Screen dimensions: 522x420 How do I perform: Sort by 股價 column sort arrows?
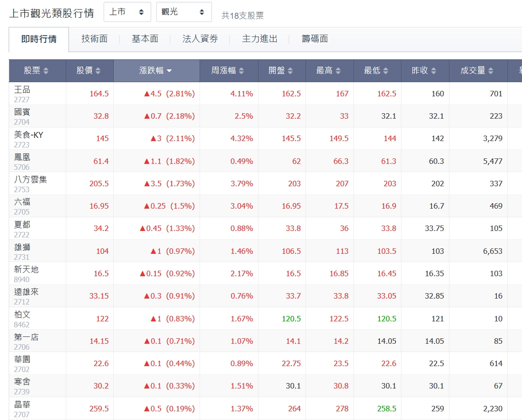[x=98, y=71]
